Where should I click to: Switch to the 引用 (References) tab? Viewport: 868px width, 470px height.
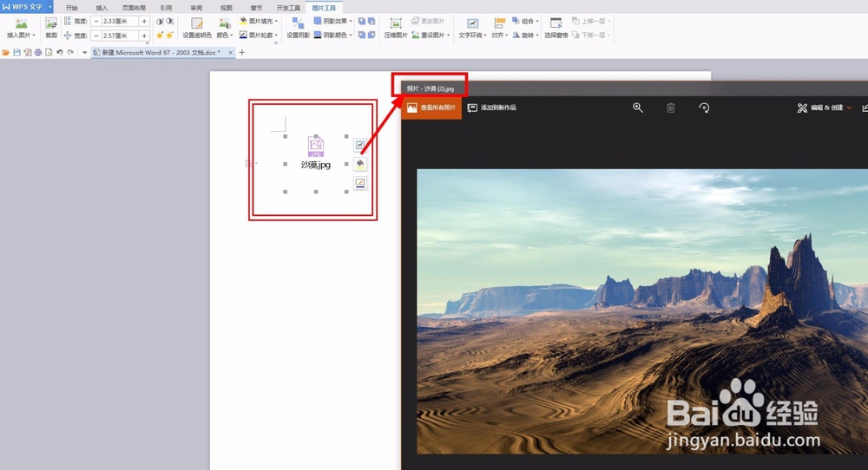tap(166, 8)
